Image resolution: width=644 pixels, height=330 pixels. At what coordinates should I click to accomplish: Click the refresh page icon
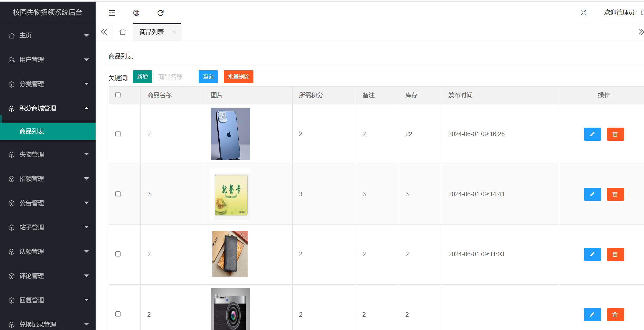(160, 13)
